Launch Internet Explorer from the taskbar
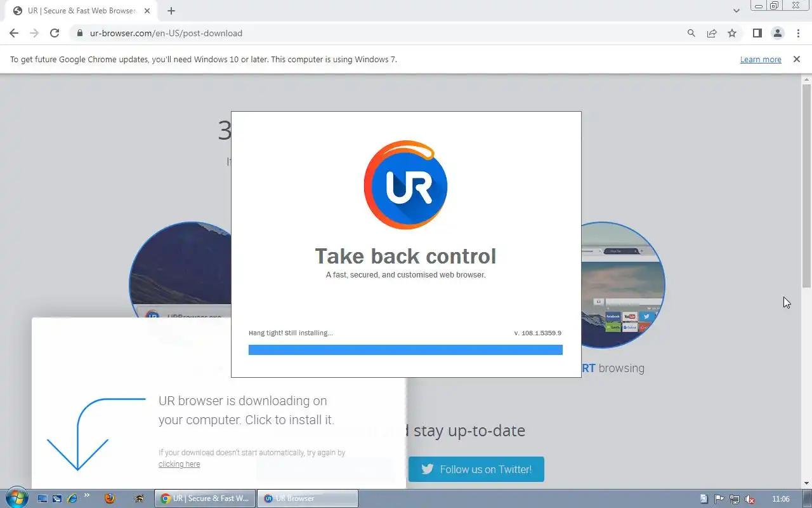Image resolution: width=812 pixels, height=508 pixels. pos(72,498)
